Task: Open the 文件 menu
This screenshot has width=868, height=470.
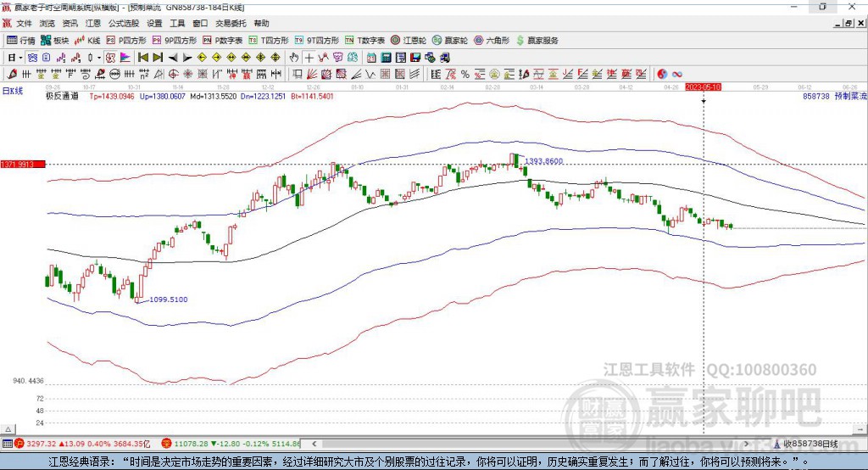Action: click(x=24, y=23)
